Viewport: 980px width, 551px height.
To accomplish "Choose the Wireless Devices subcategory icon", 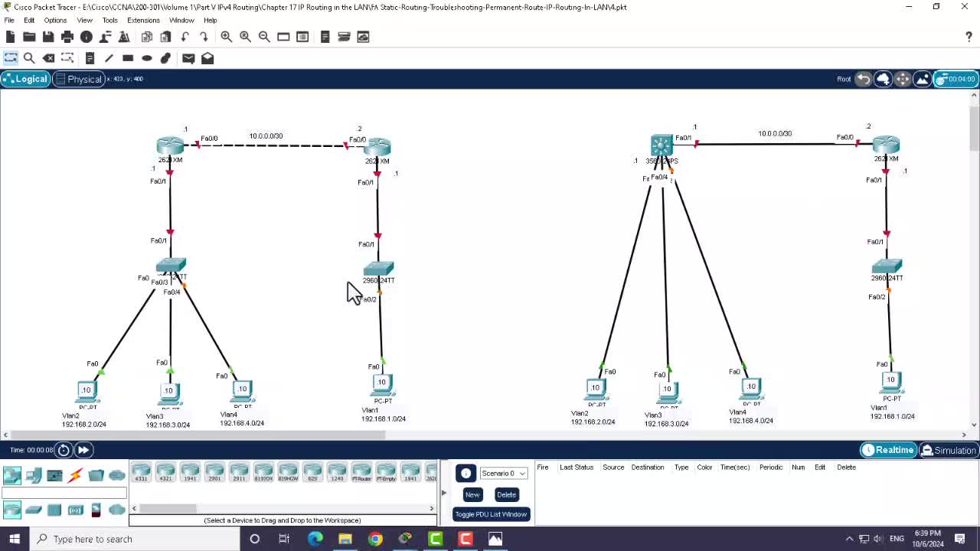I will (x=75, y=510).
